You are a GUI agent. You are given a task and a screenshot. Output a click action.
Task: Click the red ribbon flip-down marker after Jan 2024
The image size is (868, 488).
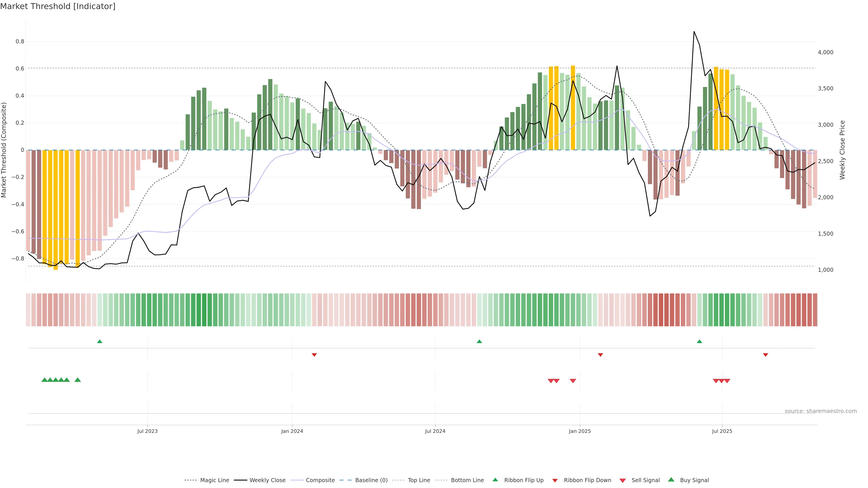point(314,355)
